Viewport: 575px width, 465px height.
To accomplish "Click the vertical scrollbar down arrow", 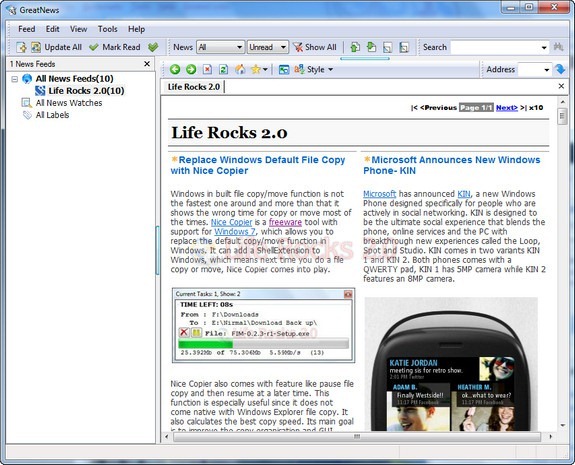I will click(563, 425).
